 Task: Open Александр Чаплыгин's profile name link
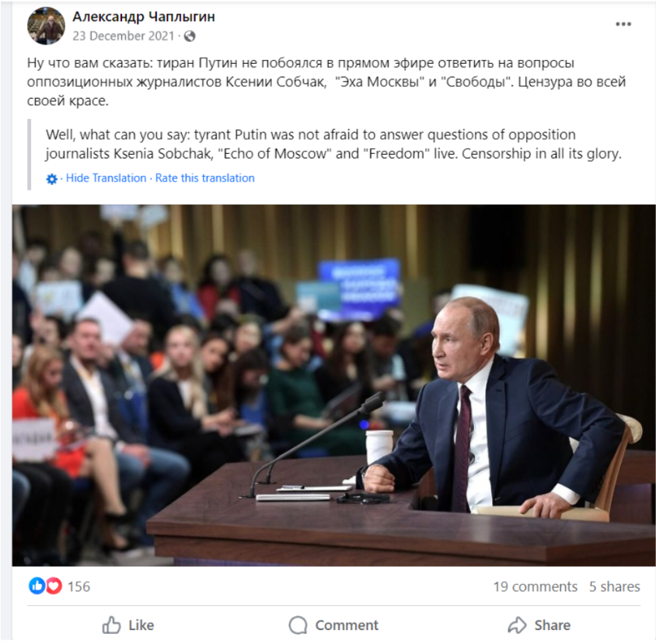click(x=144, y=16)
